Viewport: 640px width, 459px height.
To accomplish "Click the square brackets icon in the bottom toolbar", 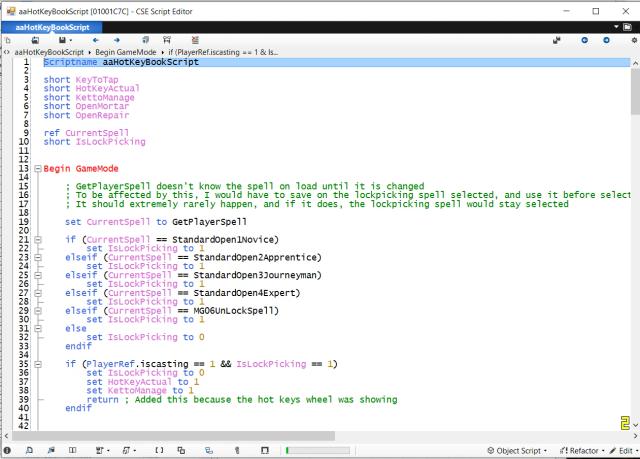I will (159, 450).
